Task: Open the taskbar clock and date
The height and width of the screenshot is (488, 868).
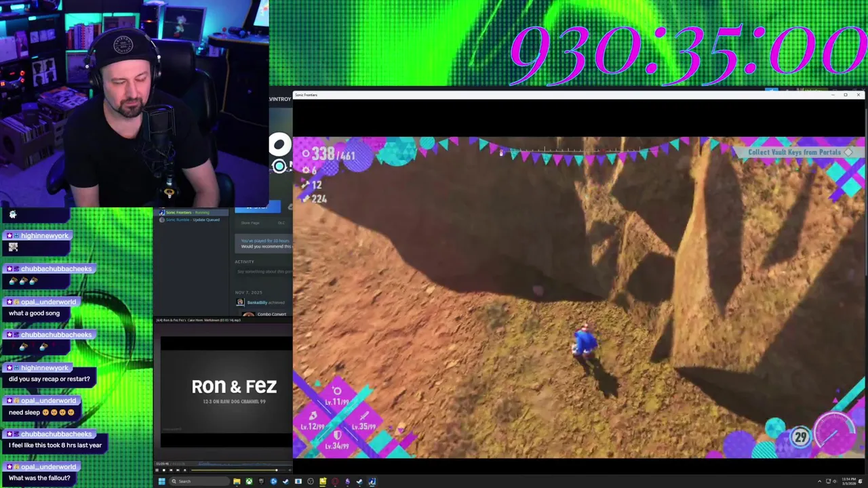Action: [849, 481]
